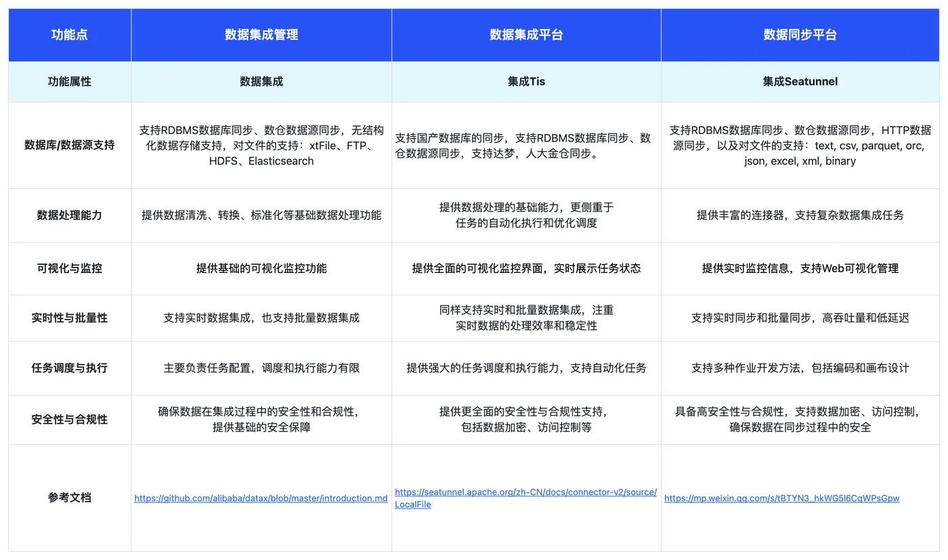The image size is (948, 560).
Task: Click the 可视化与监控 row label
Action: (x=70, y=268)
